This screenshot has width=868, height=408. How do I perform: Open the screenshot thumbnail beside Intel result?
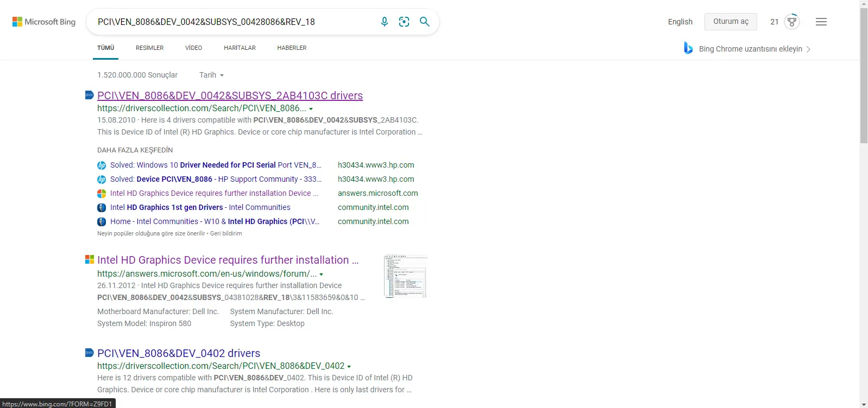point(405,276)
